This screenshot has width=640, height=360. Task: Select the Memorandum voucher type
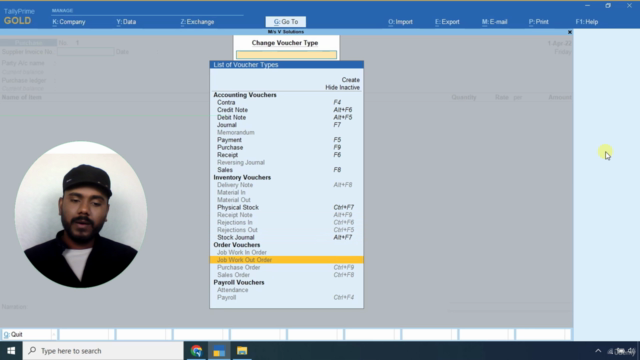(286, 132)
